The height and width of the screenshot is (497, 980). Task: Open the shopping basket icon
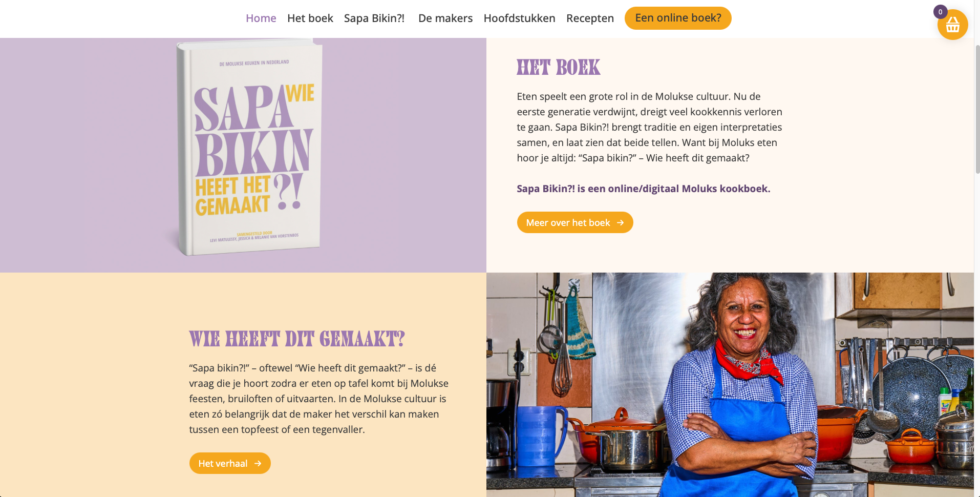coord(952,25)
